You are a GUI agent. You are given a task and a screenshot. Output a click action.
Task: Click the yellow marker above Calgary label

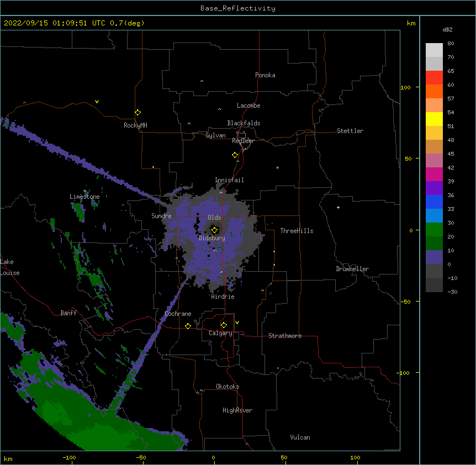[x=224, y=325]
